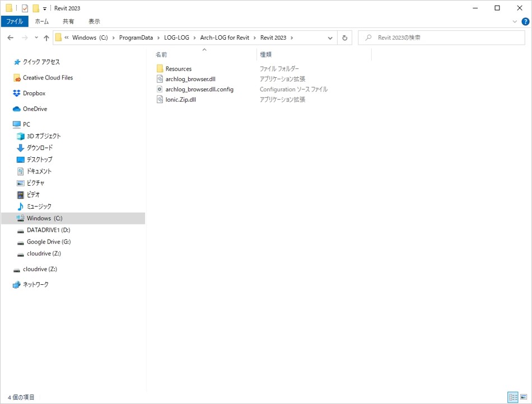The image size is (532, 404).
Task: Open the ホーム ribbon tab
Action: point(42,21)
